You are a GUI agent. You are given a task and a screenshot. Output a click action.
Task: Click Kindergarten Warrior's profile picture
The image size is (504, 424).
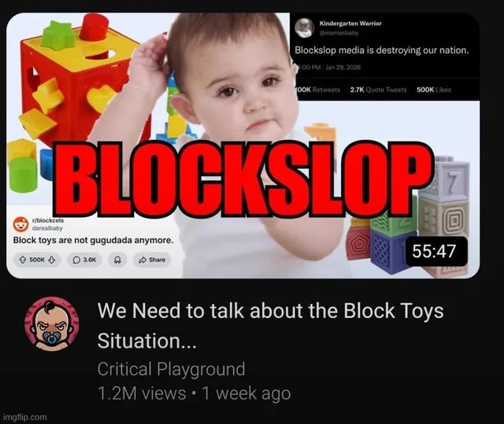point(305,28)
